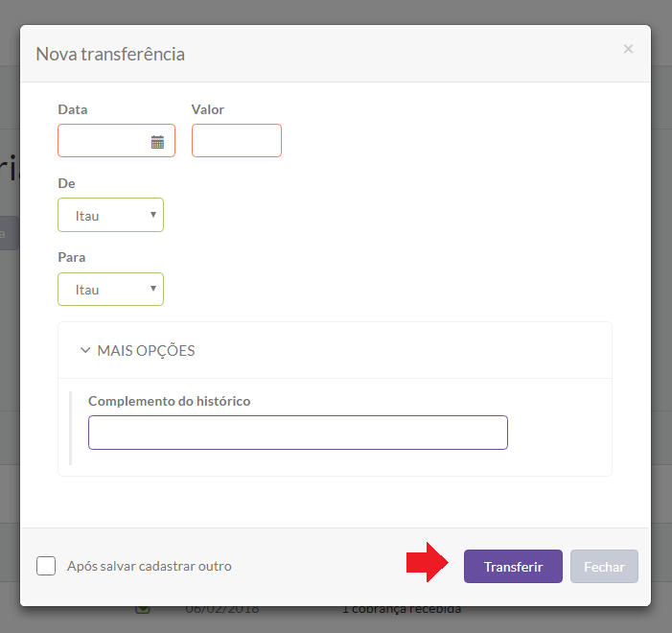672x633 pixels.
Task: Enable Após salvar cadastrar outro checkbox
Action: point(46,566)
